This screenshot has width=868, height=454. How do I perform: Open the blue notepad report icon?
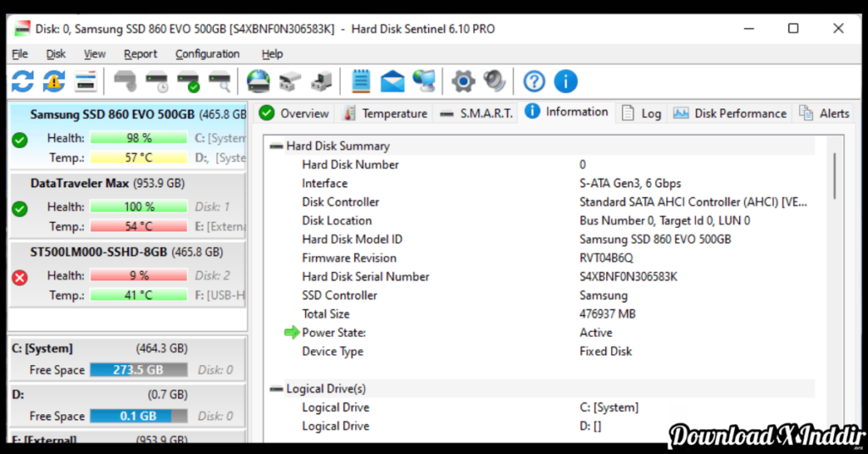[x=361, y=81]
